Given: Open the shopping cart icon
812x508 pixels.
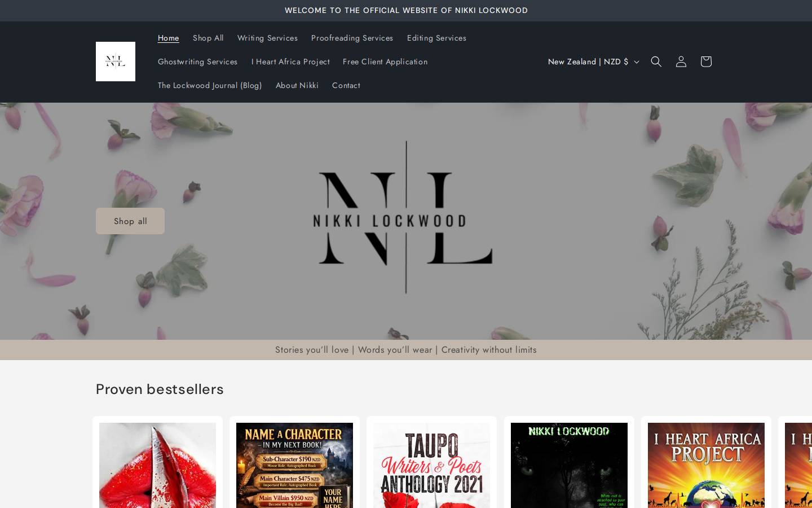Looking at the screenshot, I should (705, 62).
